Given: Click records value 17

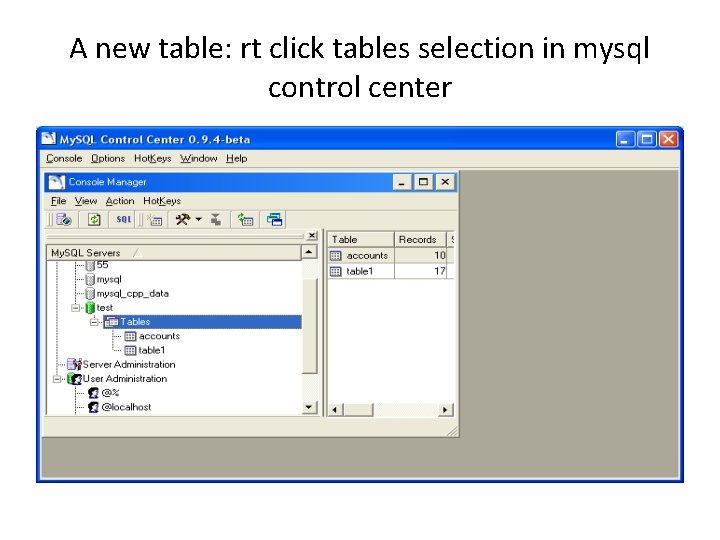Looking at the screenshot, I should click(x=439, y=271).
